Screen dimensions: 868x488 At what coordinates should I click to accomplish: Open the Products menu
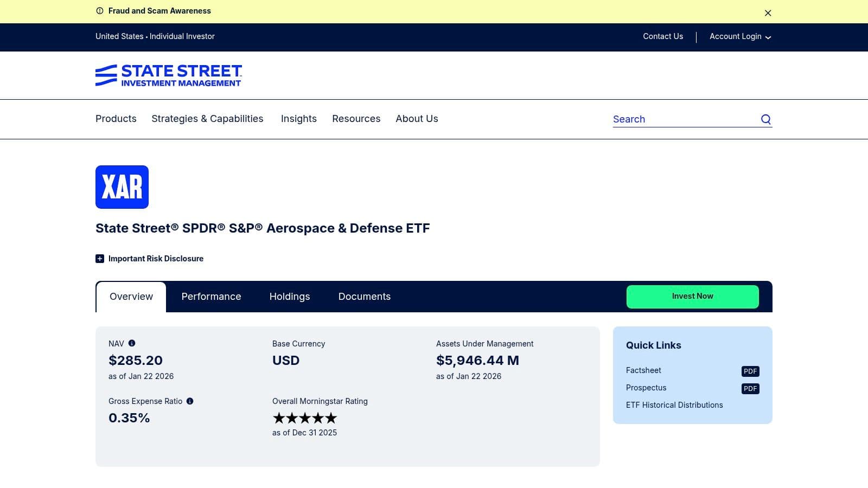116,119
